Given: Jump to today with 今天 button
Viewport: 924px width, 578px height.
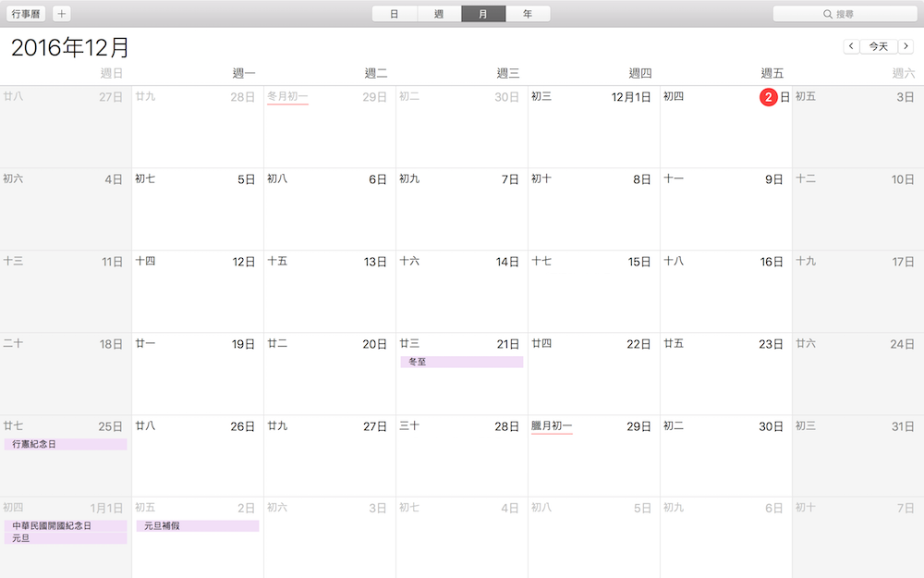Looking at the screenshot, I should pos(878,46).
